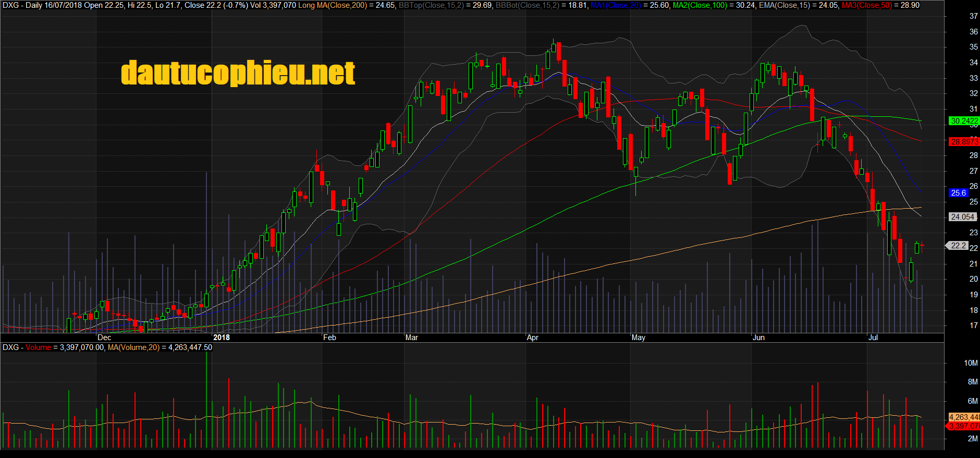
Task: Click the gray 24.054 price axis tag
Action: (962, 217)
